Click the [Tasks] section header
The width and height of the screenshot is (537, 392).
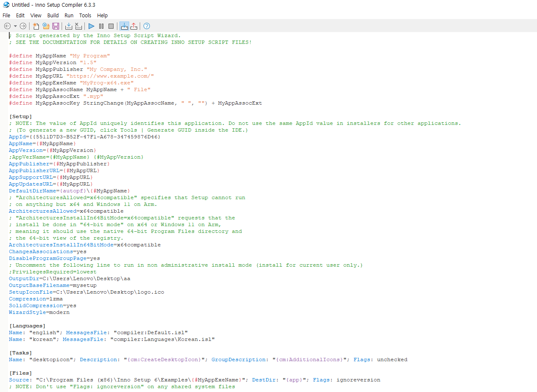(21, 353)
